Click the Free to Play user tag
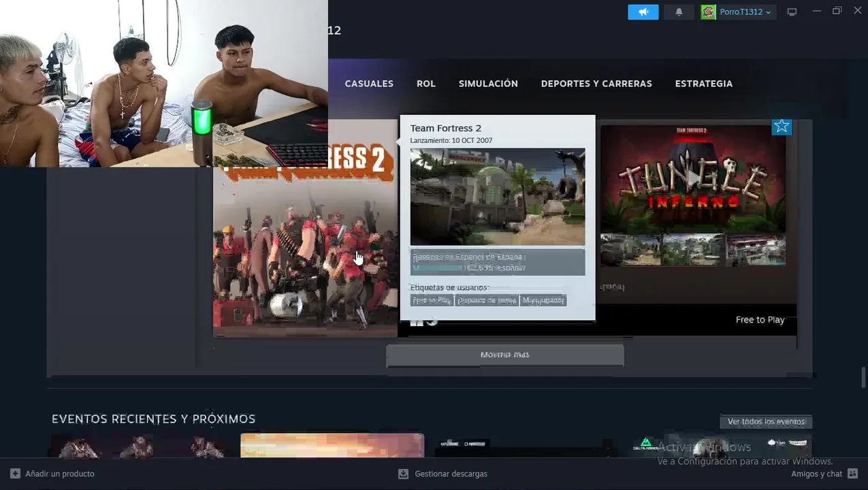868x490 pixels. pos(432,300)
